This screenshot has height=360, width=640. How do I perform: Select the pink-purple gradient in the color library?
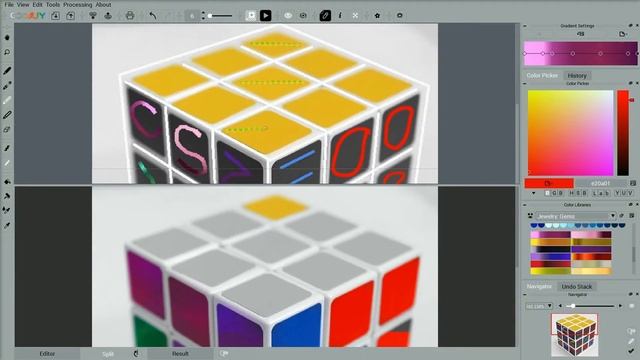pyautogui.click(x=550, y=235)
